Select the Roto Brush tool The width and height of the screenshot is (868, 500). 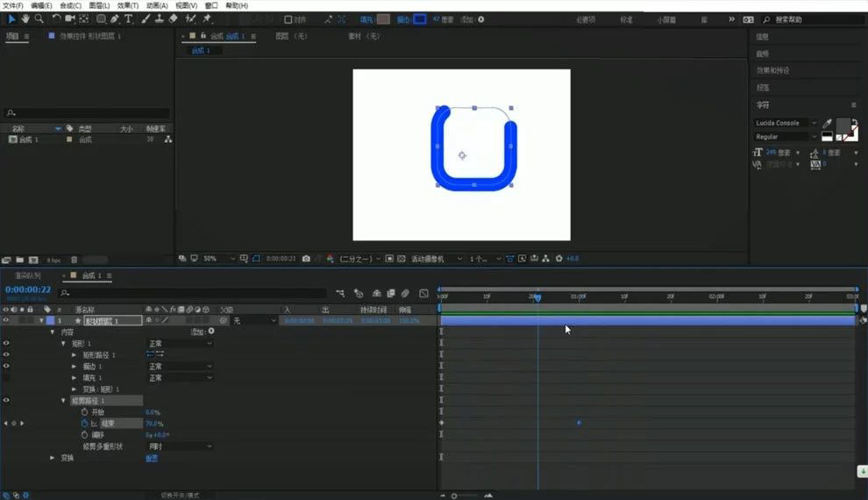pyautogui.click(x=190, y=18)
